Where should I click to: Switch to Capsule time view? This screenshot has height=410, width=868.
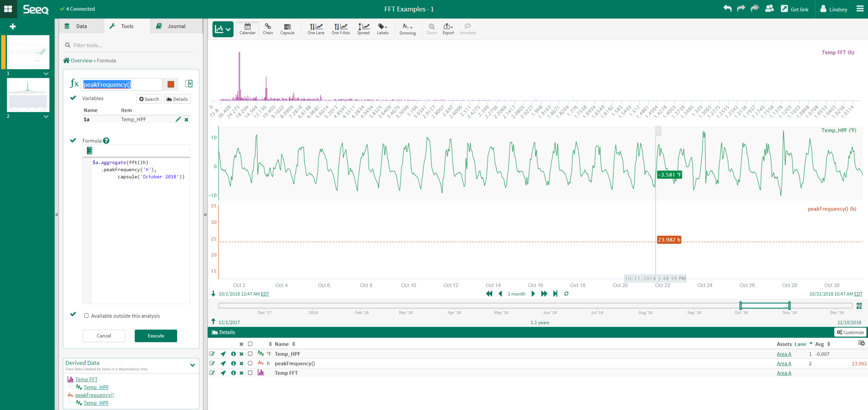pyautogui.click(x=287, y=29)
